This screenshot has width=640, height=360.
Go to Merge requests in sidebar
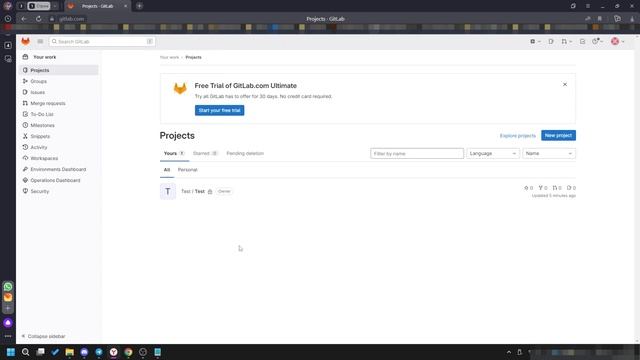coord(59,103)
